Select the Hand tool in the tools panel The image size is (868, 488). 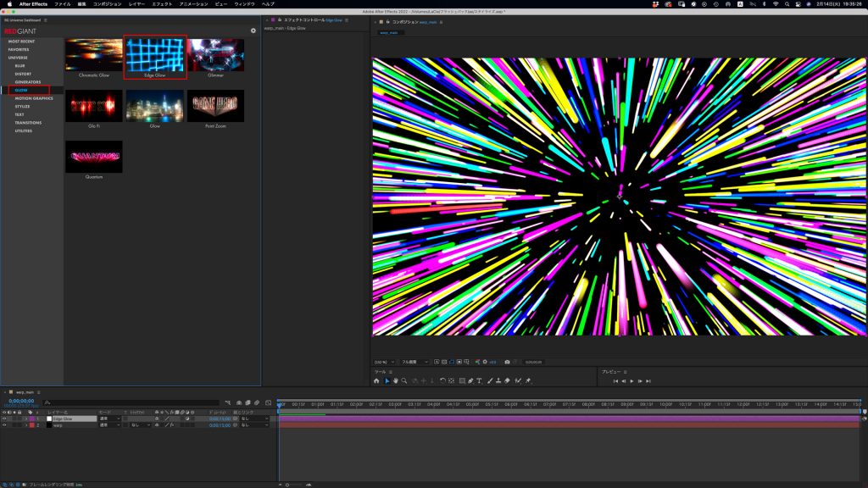396,381
